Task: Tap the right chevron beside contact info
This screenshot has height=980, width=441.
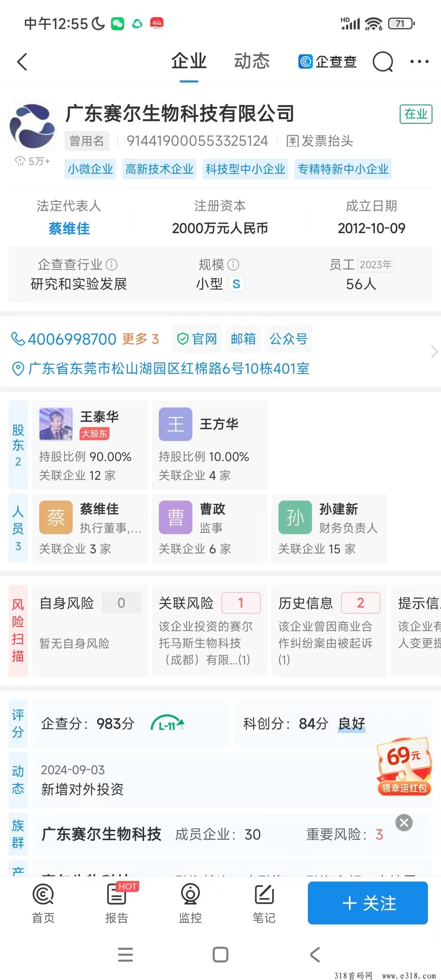Action: tap(434, 352)
